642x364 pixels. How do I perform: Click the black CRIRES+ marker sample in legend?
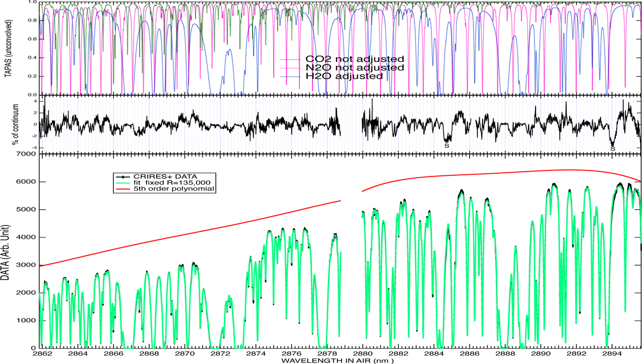click(123, 175)
